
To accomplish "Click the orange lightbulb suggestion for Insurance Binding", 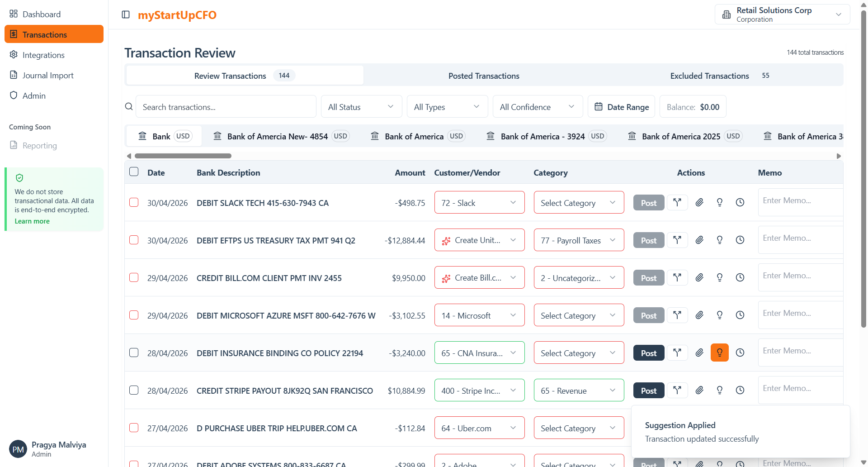I will point(719,353).
